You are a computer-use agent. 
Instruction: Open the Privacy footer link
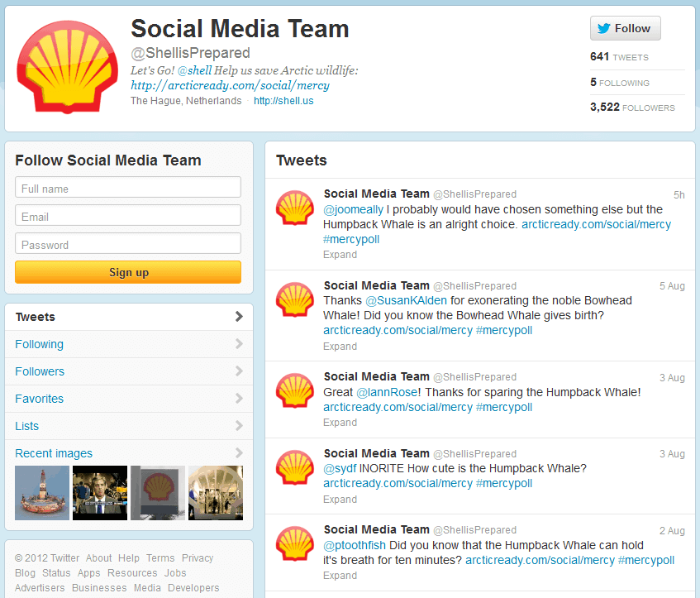coord(198,558)
